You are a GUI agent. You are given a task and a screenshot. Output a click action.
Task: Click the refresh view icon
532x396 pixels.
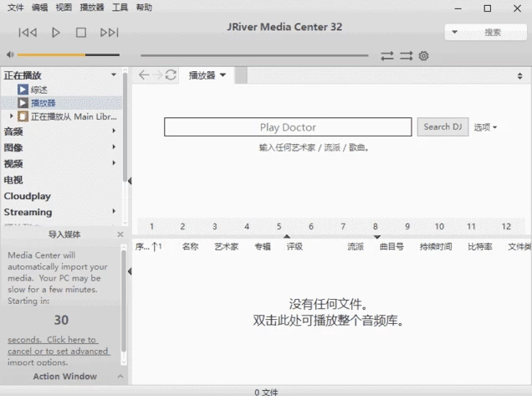(x=171, y=75)
